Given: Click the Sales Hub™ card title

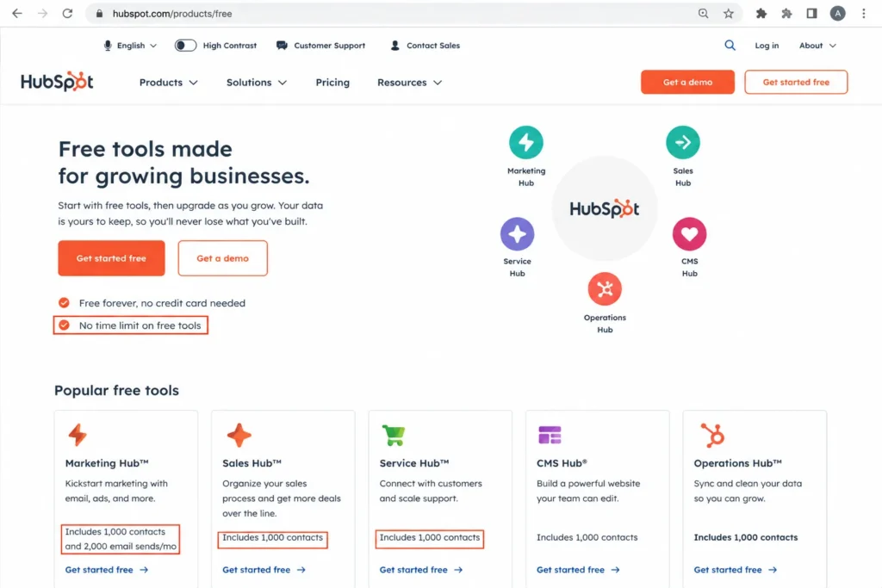Looking at the screenshot, I should [252, 463].
